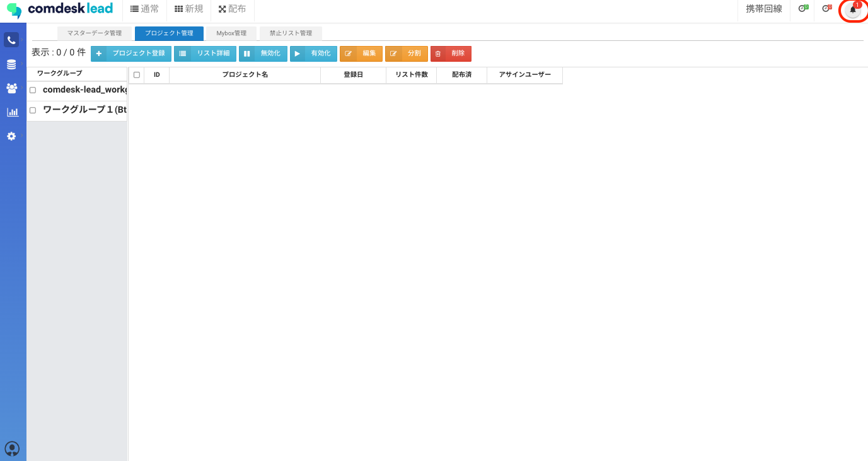Toggle the select-all checkbox in table header

137,75
